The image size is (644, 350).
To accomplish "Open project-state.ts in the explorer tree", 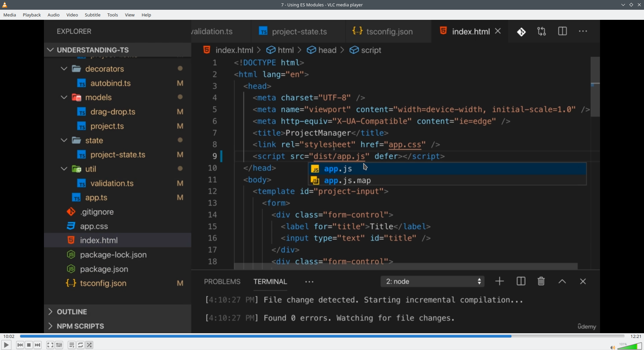I will [117, 155].
